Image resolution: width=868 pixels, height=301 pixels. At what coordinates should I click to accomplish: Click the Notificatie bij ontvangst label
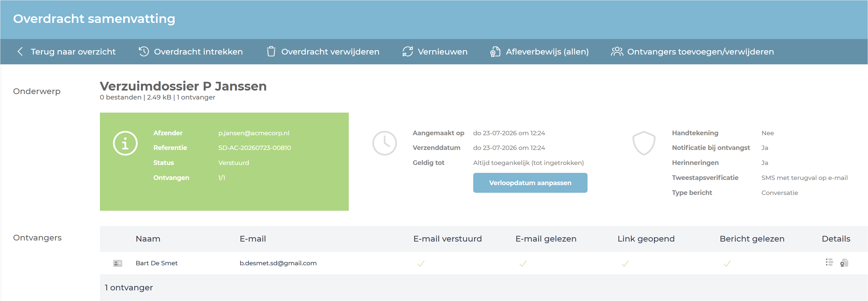711,148
